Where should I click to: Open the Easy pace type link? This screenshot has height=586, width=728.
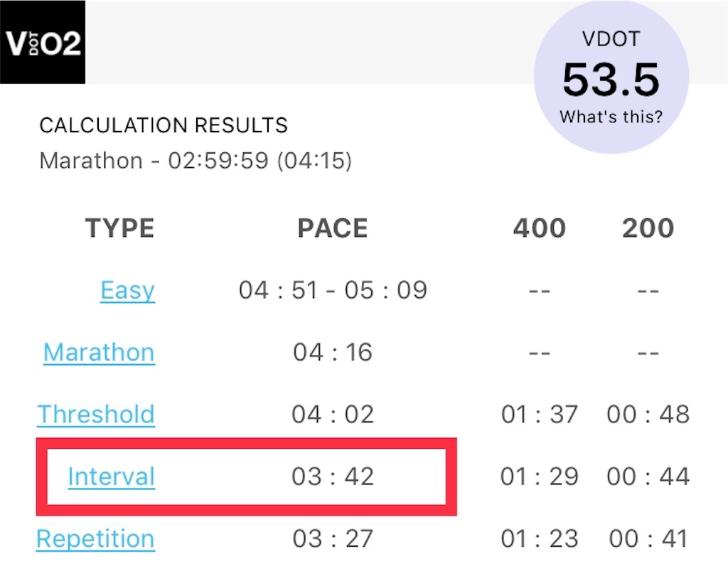point(127,291)
